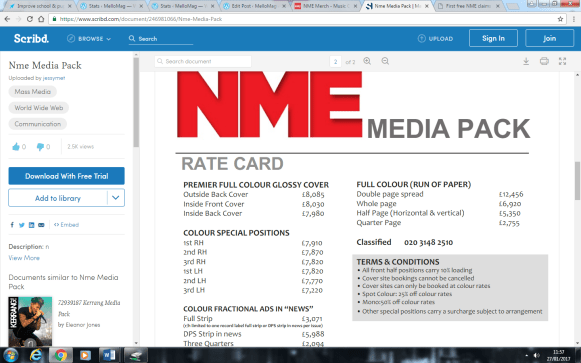Click the page number box
Image resolution: width=581 pixels, height=363 pixels.
click(x=335, y=61)
